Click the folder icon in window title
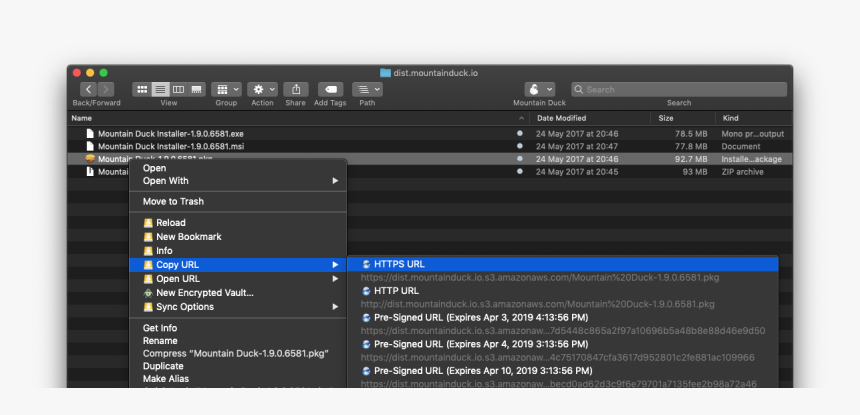 (x=385, y=73)
